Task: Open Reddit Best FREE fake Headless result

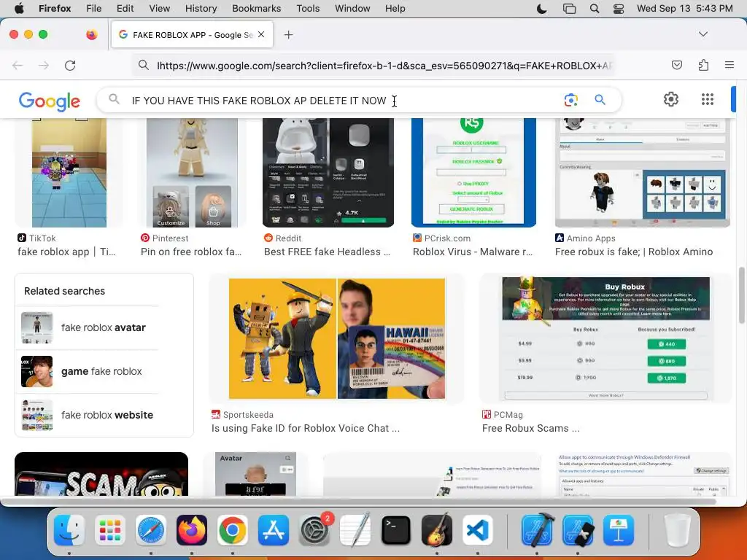Action: [328, 252]
